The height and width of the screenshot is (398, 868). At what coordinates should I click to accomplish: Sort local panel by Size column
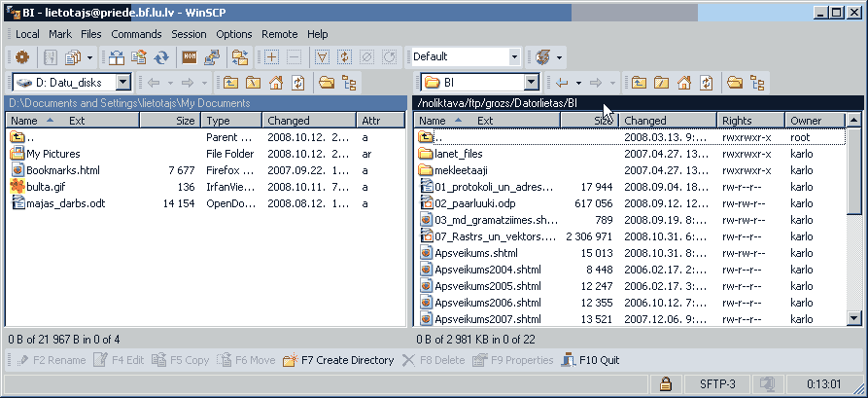[170, 121]
